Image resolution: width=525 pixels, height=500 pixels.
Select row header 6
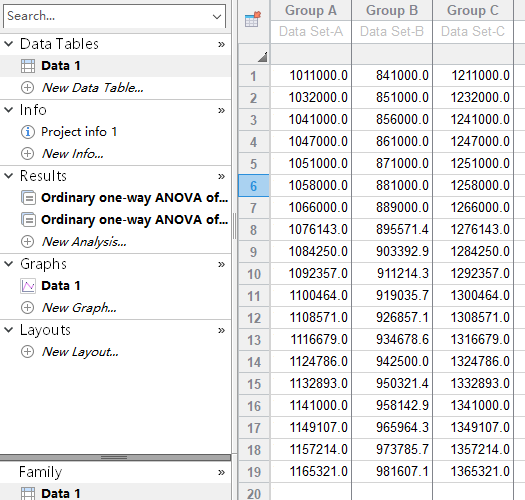(x=254, y=186)
